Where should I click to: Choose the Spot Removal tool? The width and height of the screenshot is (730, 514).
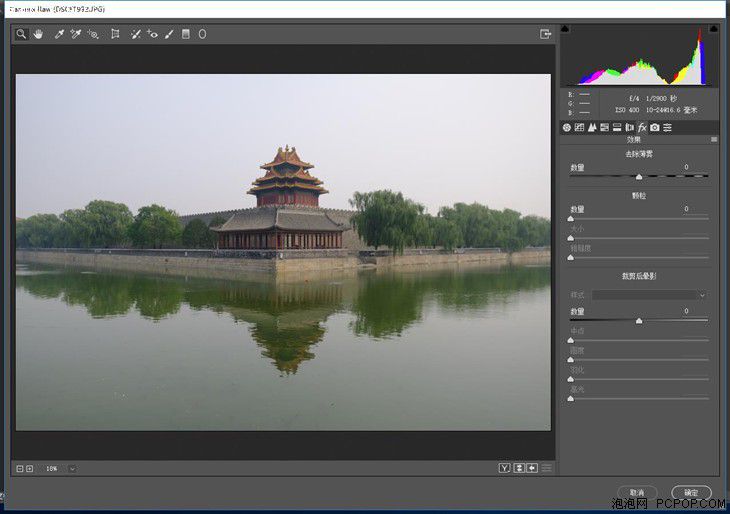[x=135, y=34]
